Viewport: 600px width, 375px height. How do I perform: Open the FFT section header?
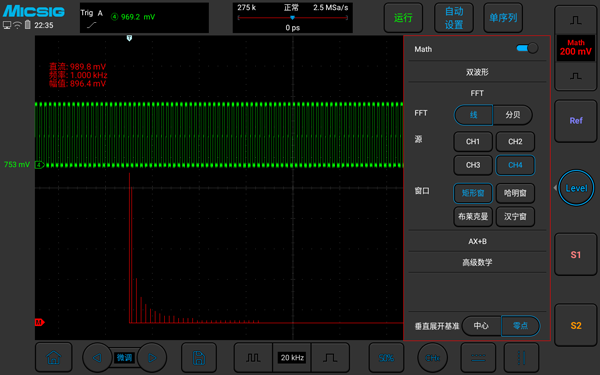(x=477, y=93)
